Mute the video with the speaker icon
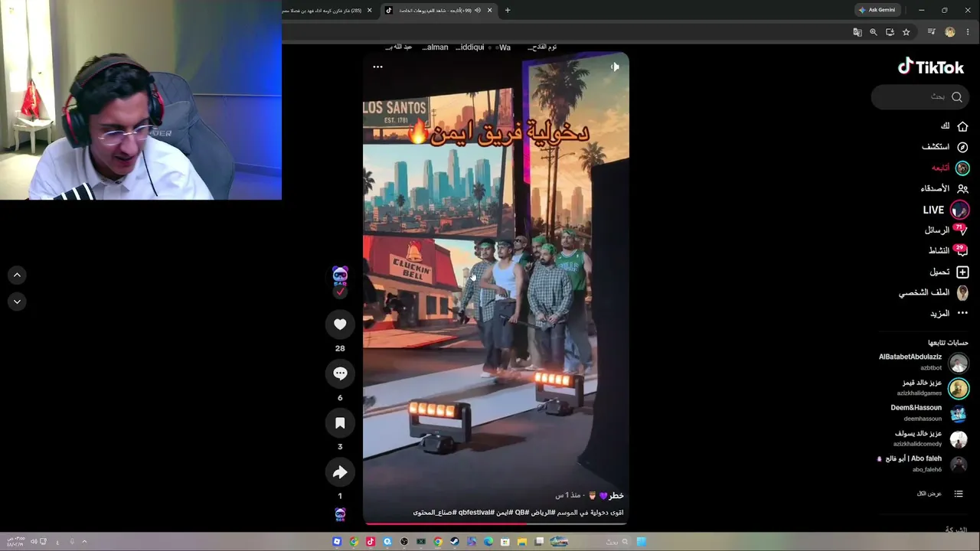The image size is (980, 551). (x=615, y=67)
